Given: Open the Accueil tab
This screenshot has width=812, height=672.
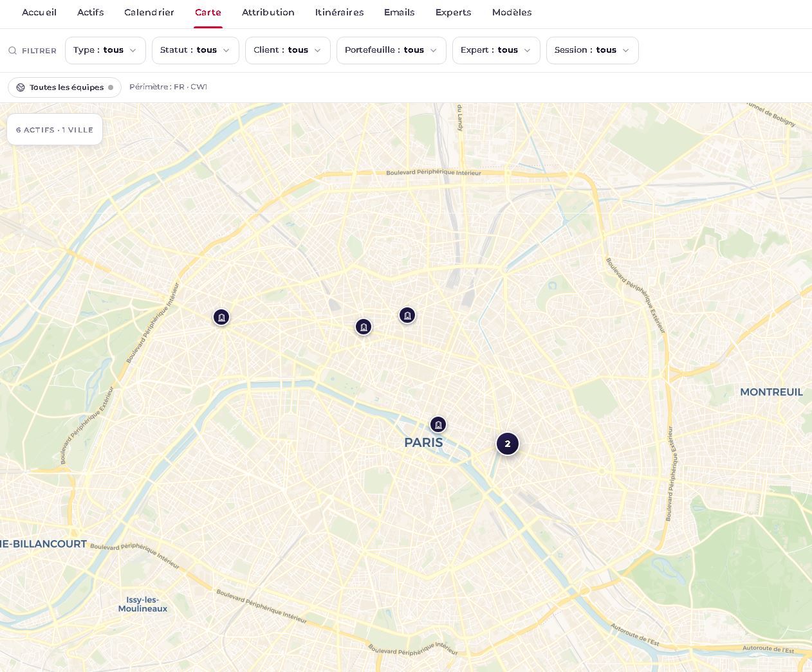Looking at the screenshot, I should (39, 12).
